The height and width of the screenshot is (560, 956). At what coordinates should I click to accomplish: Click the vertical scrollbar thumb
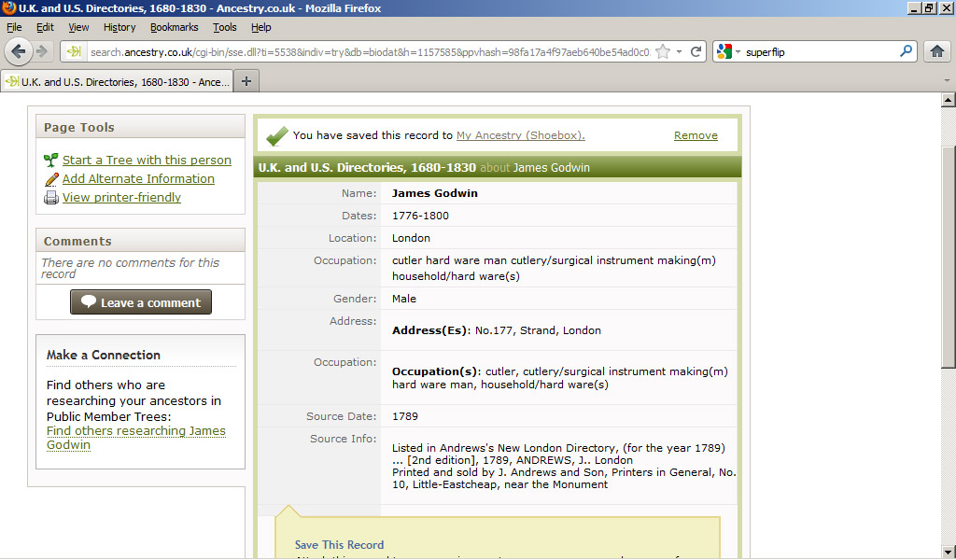(949, 258)
